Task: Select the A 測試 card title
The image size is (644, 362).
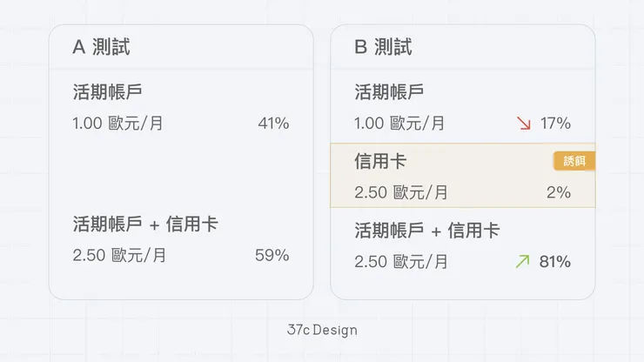Action: pyautogui.click(x=101, y=48)
